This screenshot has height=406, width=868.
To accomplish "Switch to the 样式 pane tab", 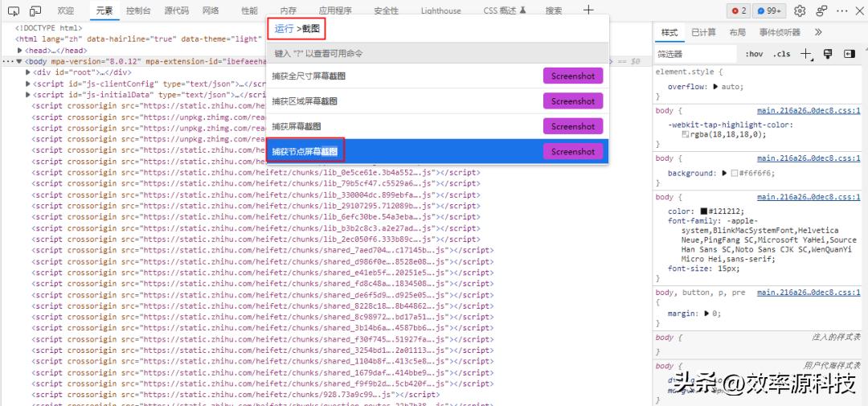I will (669, 33).
